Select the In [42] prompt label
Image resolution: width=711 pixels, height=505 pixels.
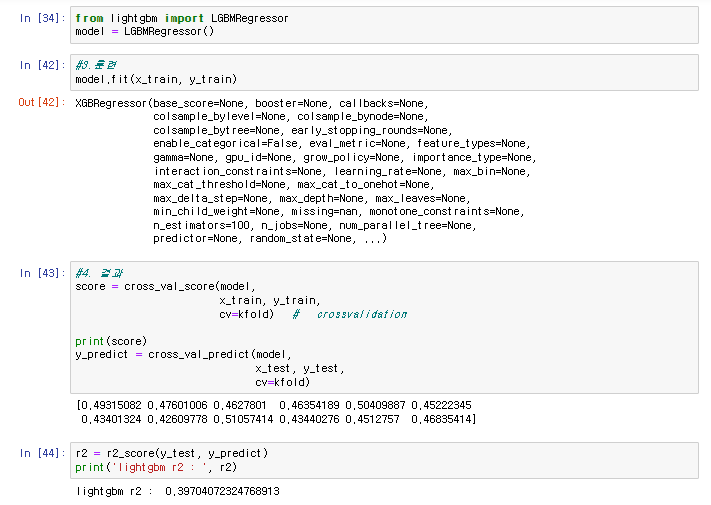click(x=42, y=65)
